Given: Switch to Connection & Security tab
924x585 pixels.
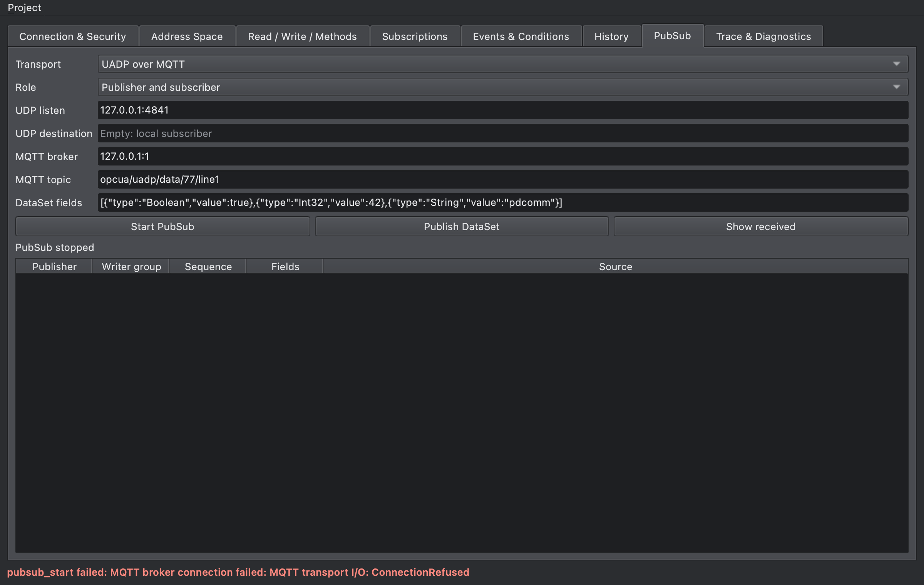Looking at the screenshot, I should pos(73,37).
